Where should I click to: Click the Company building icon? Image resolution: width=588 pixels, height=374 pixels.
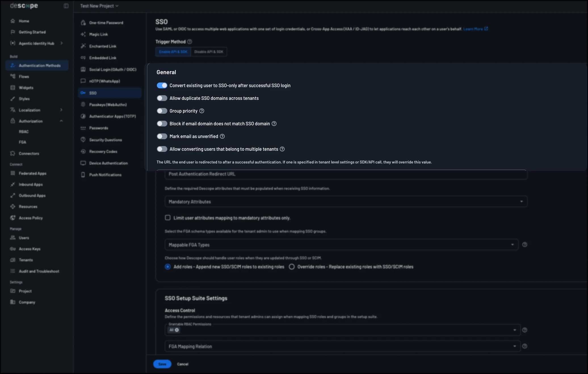coord(12,302)
